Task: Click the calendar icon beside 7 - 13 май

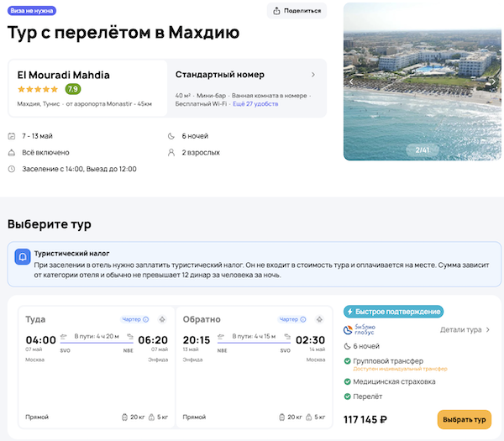Action: (x=12, y=136)
